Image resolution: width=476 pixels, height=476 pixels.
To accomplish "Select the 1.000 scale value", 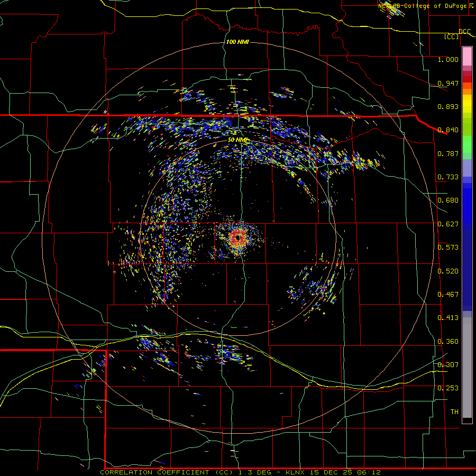I will pyautogui.click(x=448, y=59).
